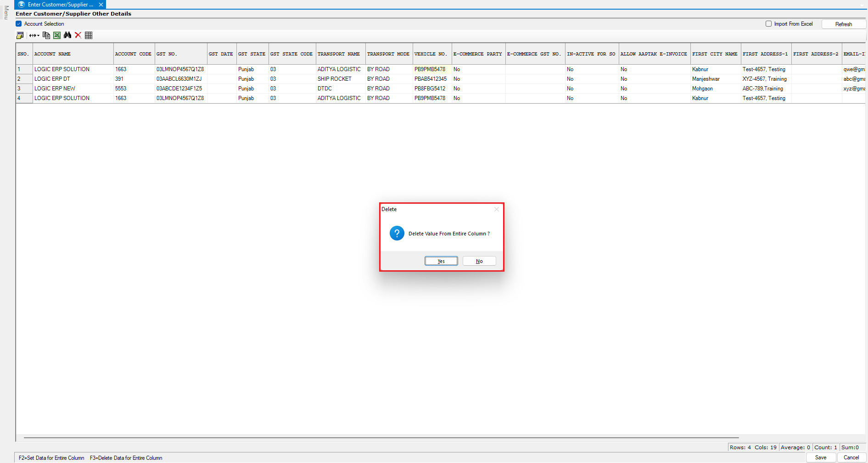Click the blue question mark icon in dialog
The width and height of the screenshot is (868, 463).
[x=397, y=233]
